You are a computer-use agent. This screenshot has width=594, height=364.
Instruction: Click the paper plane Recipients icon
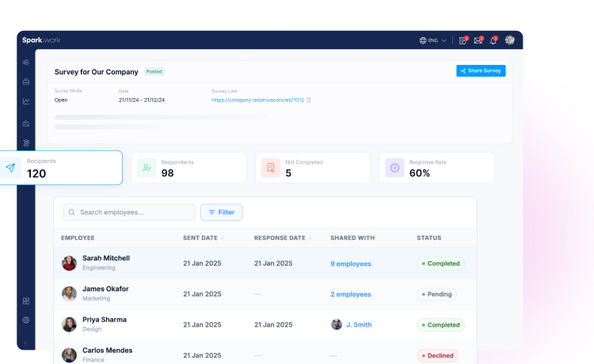point(10,168)
